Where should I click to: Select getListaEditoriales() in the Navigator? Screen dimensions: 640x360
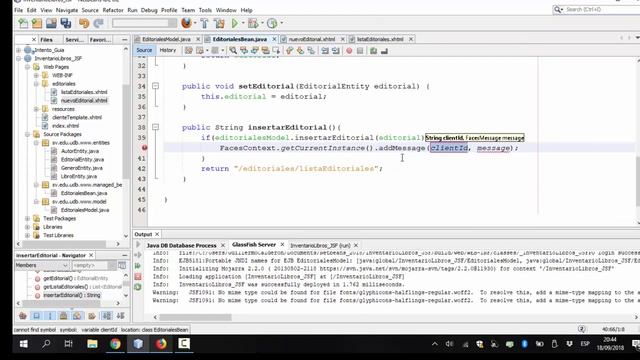click(82, 287)
